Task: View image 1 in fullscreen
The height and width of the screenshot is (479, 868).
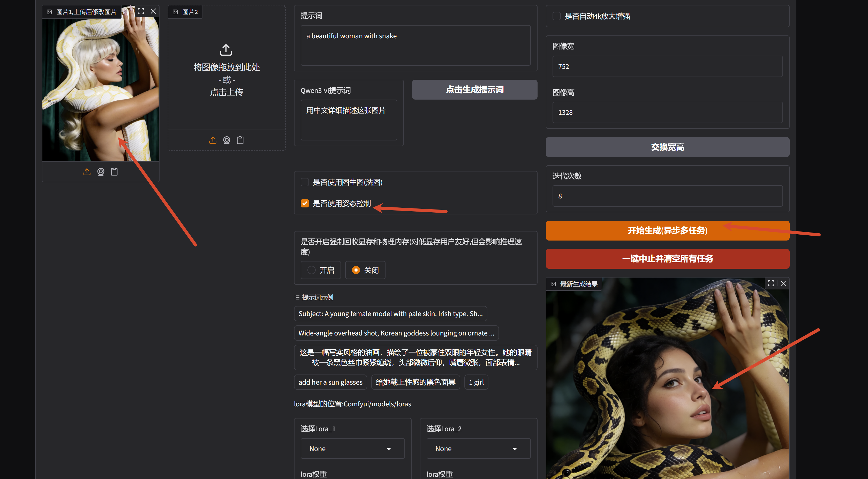Action: pyautogui.click(x=141, y=11)
